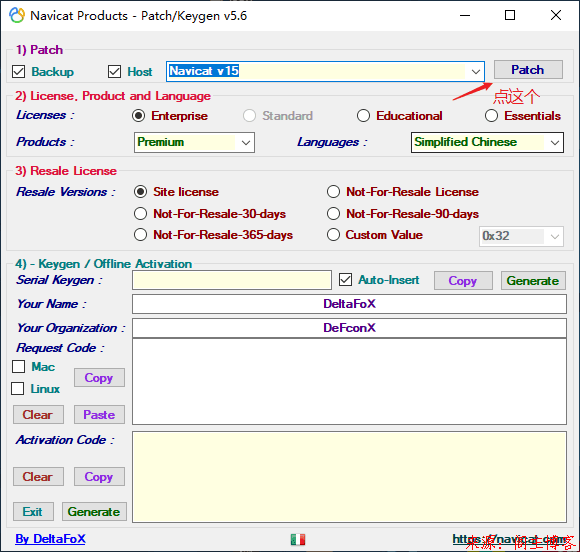
Task: Copy the serial key with Copy button
Action: [463, 280]
